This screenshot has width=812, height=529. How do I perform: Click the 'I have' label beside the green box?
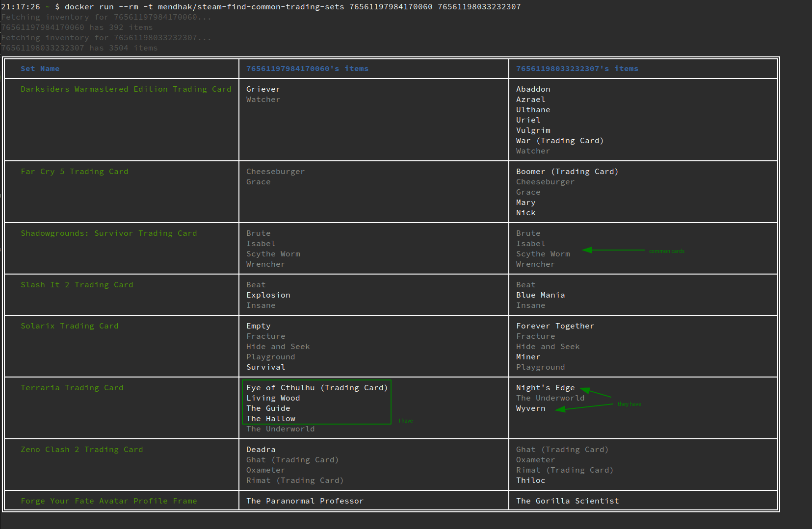[406, 420]
